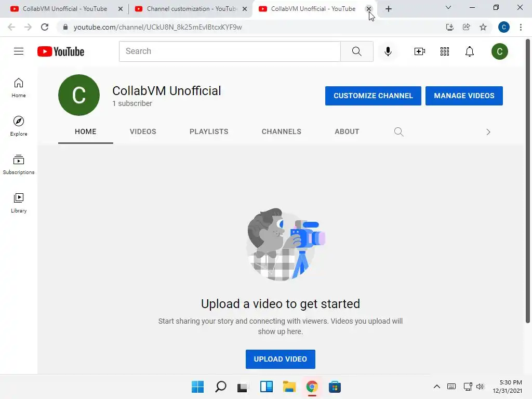Click the "CollabVM Unofficial" channel name
This screenshot has height=399, width=532.
pos(167,91)
